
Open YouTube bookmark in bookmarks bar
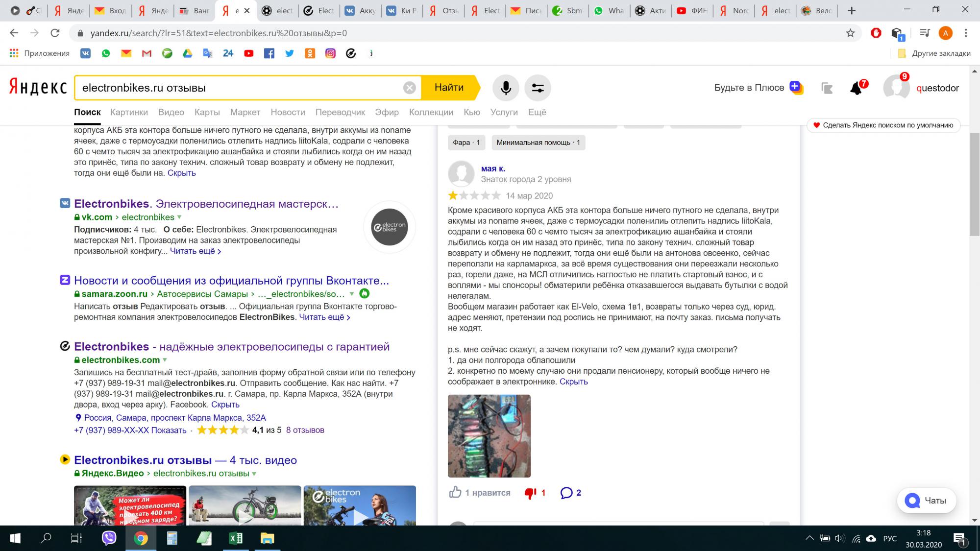coord(249,53)
